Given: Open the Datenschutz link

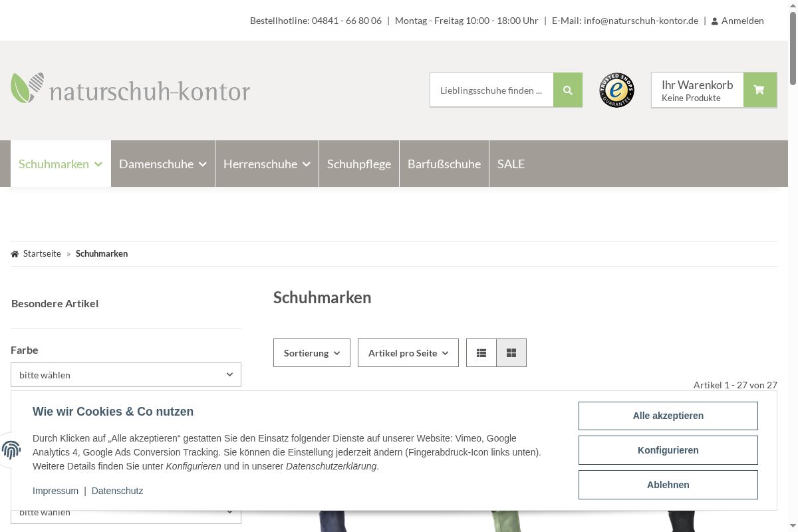Looking at the screenshot, I should 117,491.
